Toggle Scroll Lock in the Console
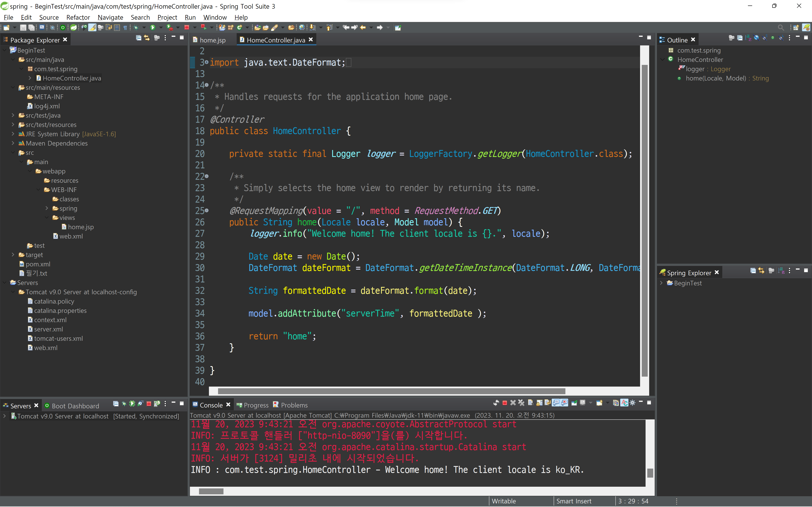812x507 pixels. pos(539,403)
